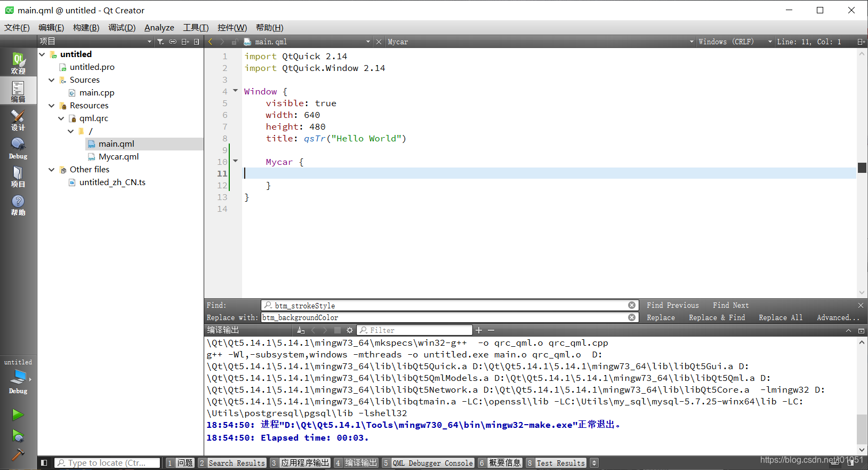868x470 pixels.
Task: Open the 工具(T) menu
Action: coord(196,27)
